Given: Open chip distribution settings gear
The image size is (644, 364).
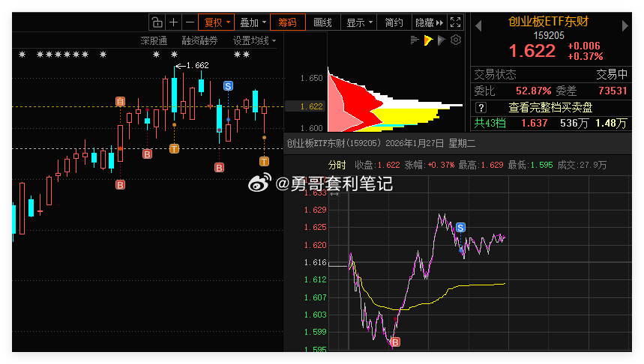Looking at the screenshot, I should [456, 40].
